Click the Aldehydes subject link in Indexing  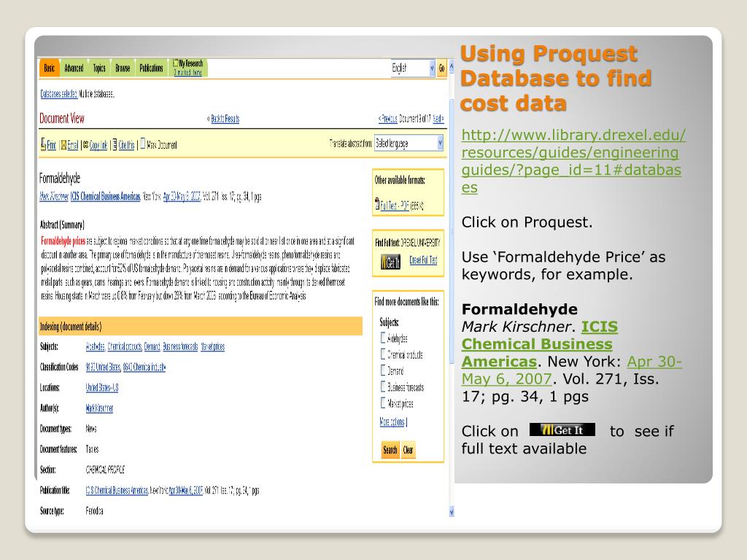96,346
